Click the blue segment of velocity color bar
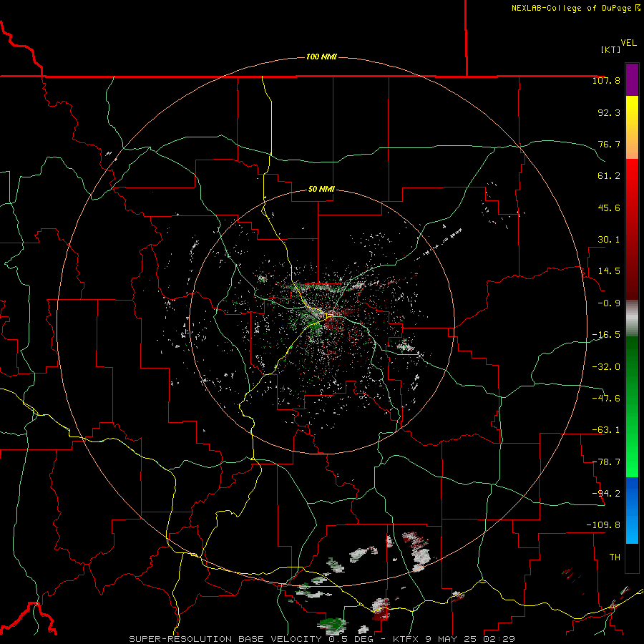This screenshot has height=644, width=644. pyautogui.click(x=632, y=510)
